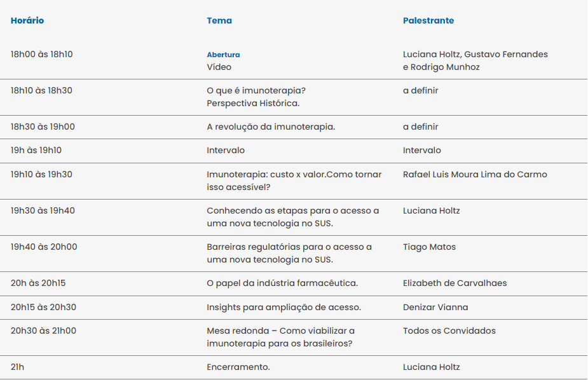588x382 pixels.
Task: Click speaker name Denizar Vianna
Action: point(435,307)
